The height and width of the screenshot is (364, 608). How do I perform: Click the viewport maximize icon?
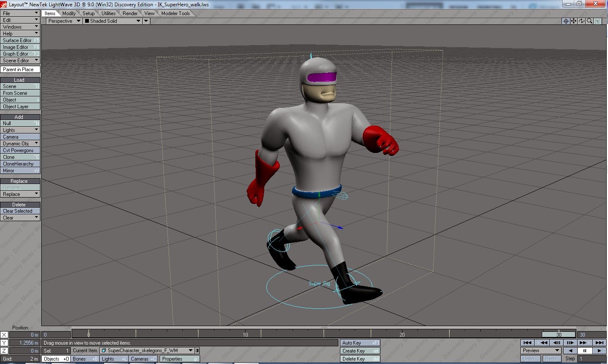[598, 21]
